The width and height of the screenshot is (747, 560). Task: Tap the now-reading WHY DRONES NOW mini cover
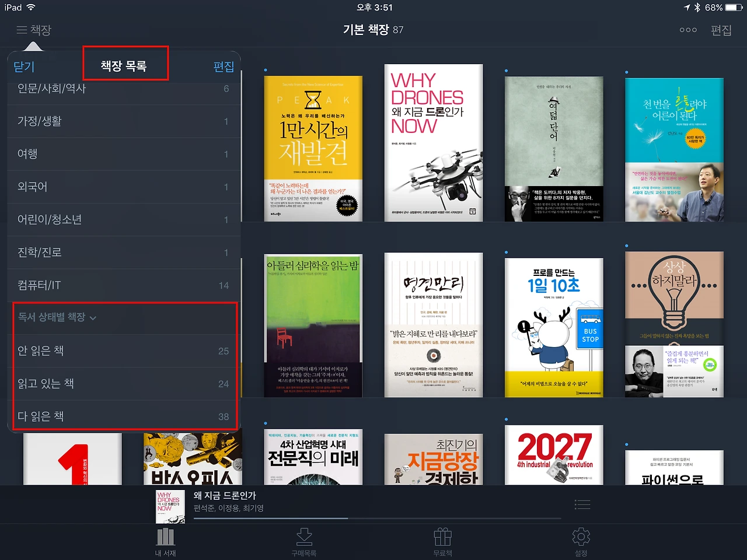click(x=171, y=506)
